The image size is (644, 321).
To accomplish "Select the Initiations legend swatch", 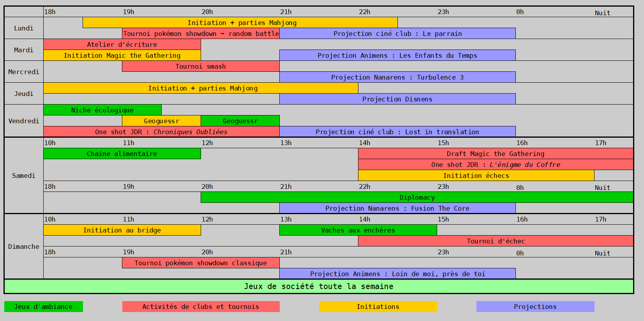I will tap(378, 307).
